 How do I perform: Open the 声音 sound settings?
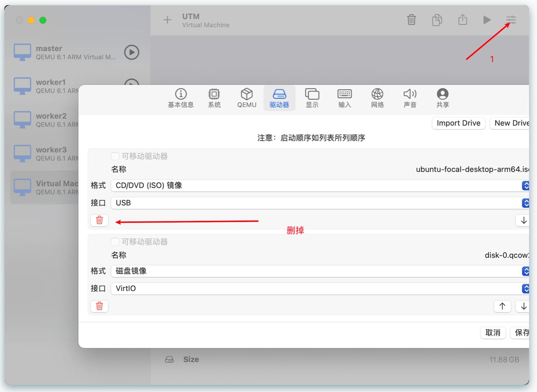[x=410, y=98]
